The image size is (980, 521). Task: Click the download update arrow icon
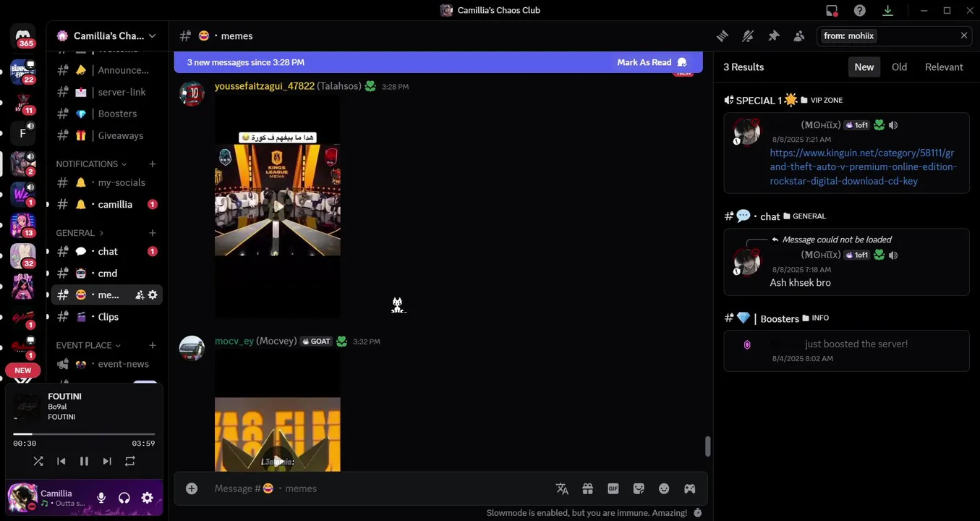(x=887, y=10)
